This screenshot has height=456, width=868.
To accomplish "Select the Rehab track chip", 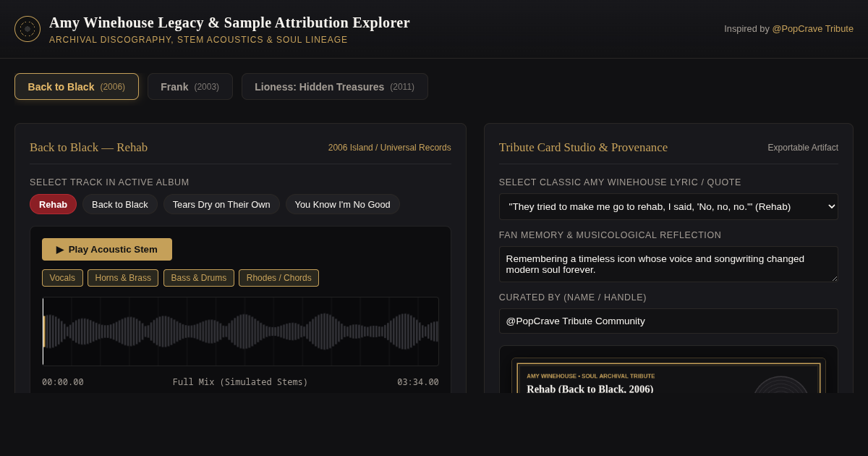I will point(53,204).
